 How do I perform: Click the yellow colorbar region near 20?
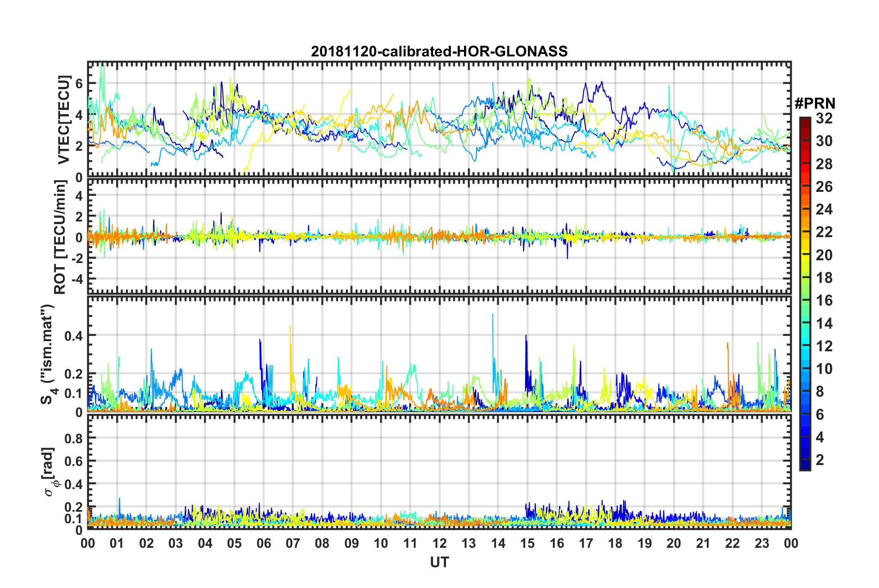point(805,255)
